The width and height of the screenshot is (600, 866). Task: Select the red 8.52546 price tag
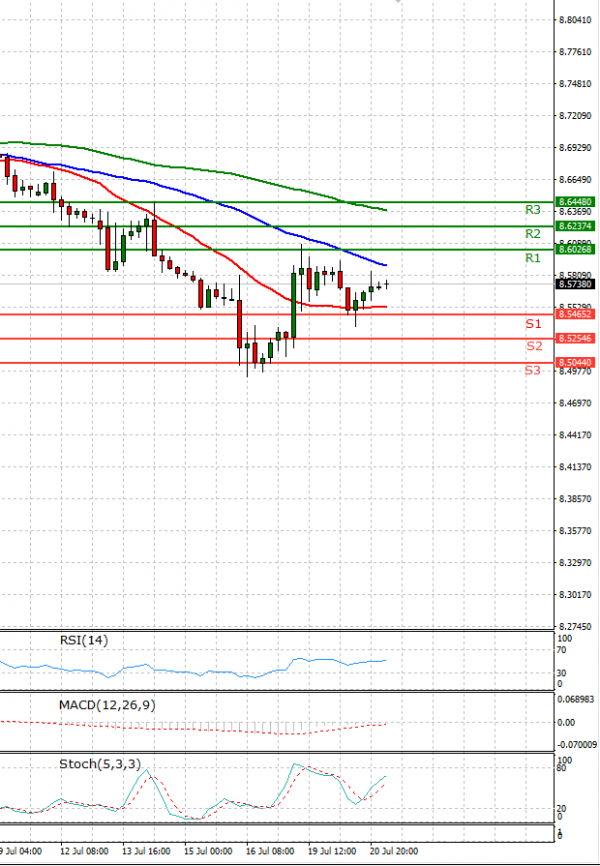click(575, 339)
